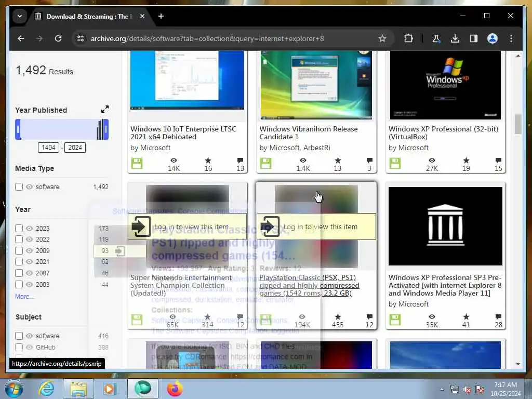Screen dimensions: 532x399
Task: Select the Download & Streaming tab
Action: click(x=89, y=16)
